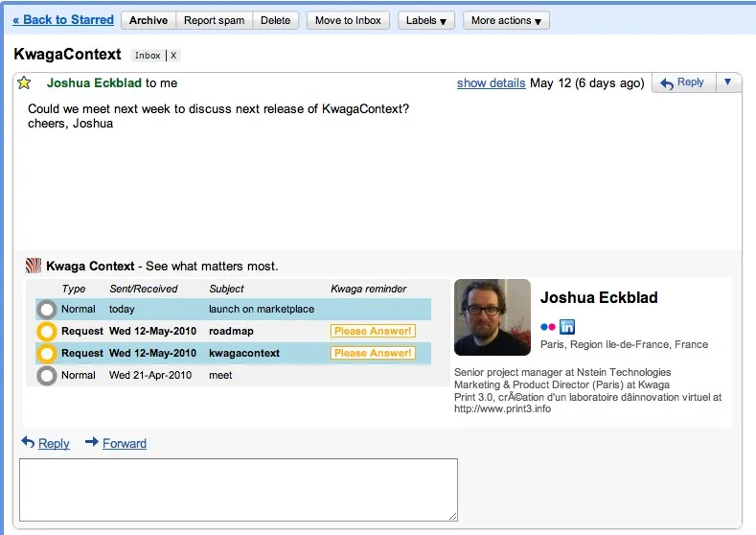756x535 pixels.
Task: Toggle the star on Joshua Eckblad's message
Action: click(24, 83)
